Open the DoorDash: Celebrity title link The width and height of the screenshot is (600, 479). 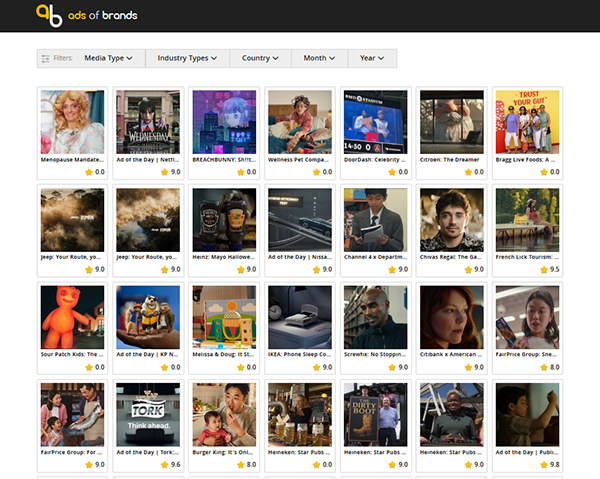(x=375, y=159)
